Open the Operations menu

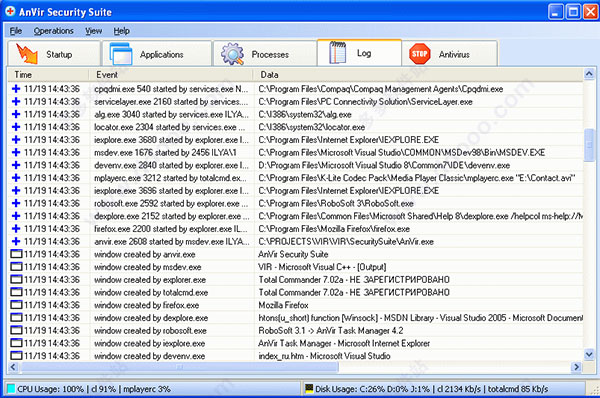54,31
